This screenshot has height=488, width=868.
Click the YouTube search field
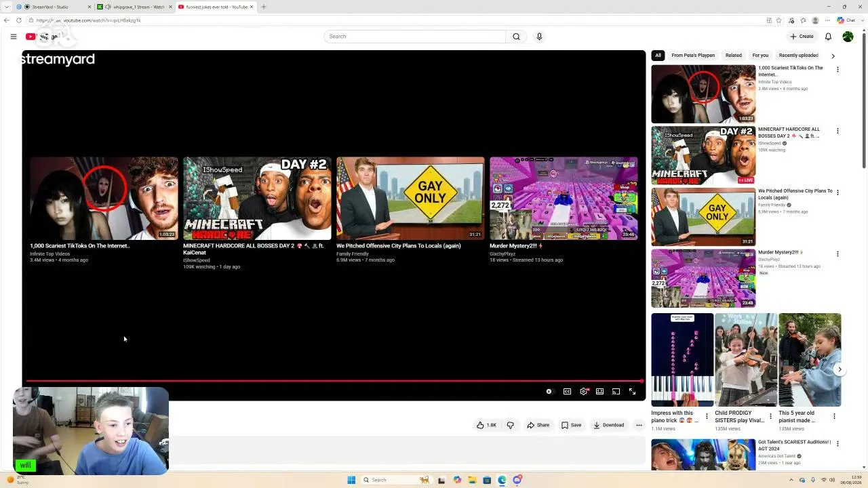(415, 37)
